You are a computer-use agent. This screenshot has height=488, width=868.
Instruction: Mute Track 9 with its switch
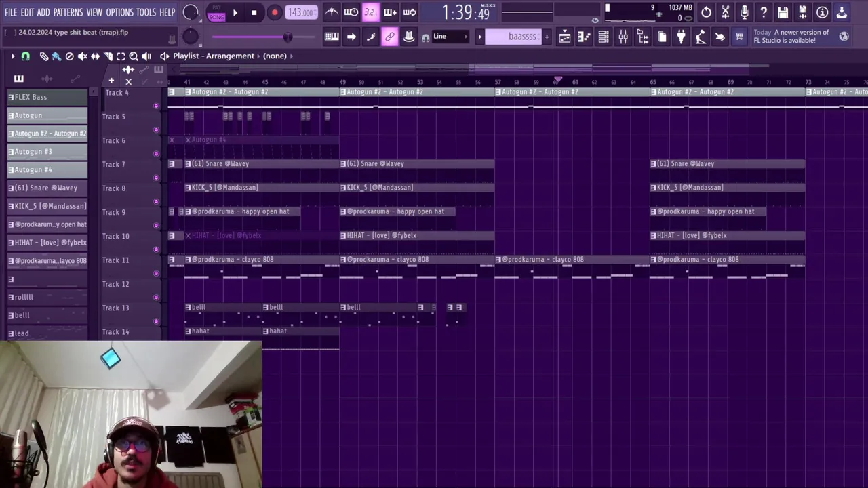point(157,226)
